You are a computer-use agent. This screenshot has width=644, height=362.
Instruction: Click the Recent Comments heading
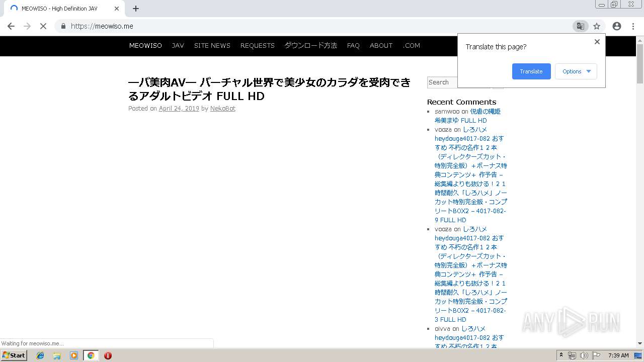coord(461,102)
